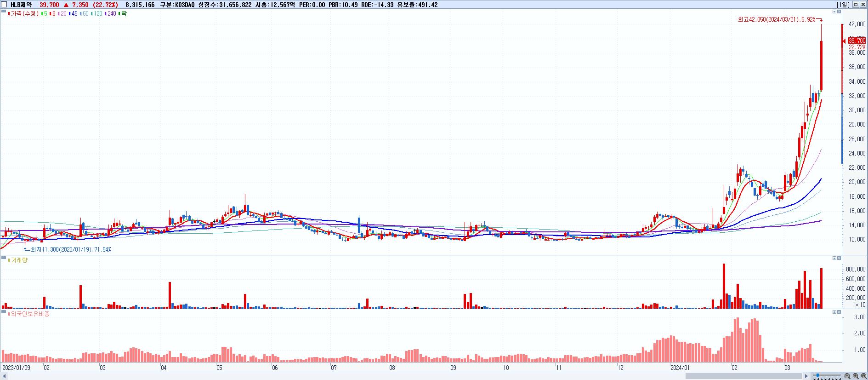The width and height of the screenshot is (868, 380).
Task: Click the reset-zoom magnifier icon
Action: [x=863, y=376]
